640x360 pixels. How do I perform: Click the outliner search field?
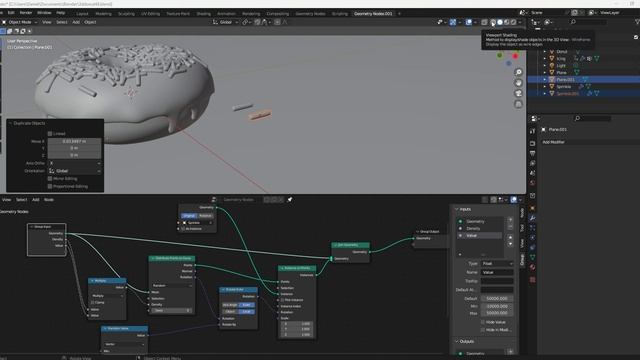[x=588, y=22]
